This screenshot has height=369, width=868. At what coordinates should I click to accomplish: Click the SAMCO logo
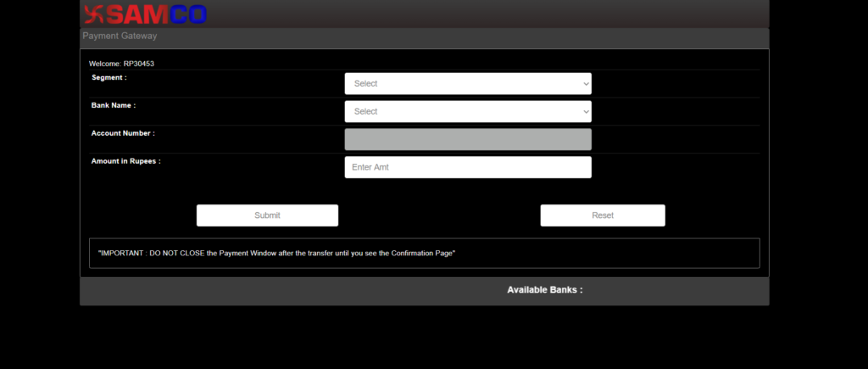(x=146, y=14)
